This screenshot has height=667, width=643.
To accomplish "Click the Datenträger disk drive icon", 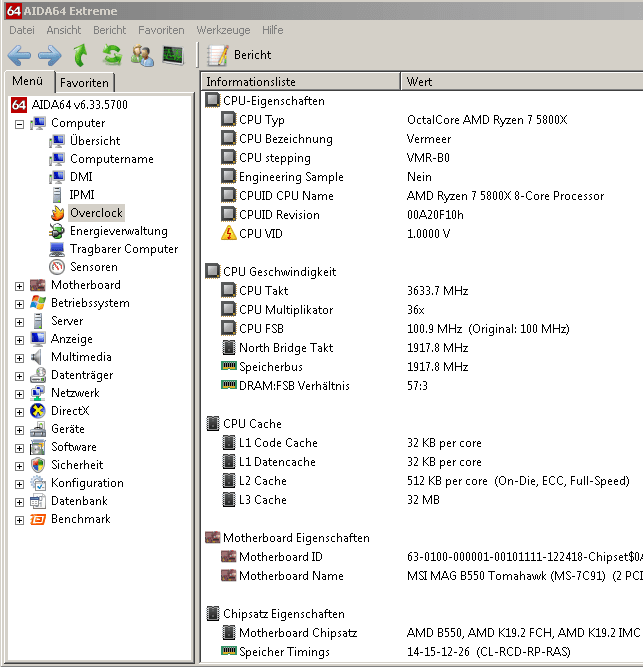I will (38, 375).
